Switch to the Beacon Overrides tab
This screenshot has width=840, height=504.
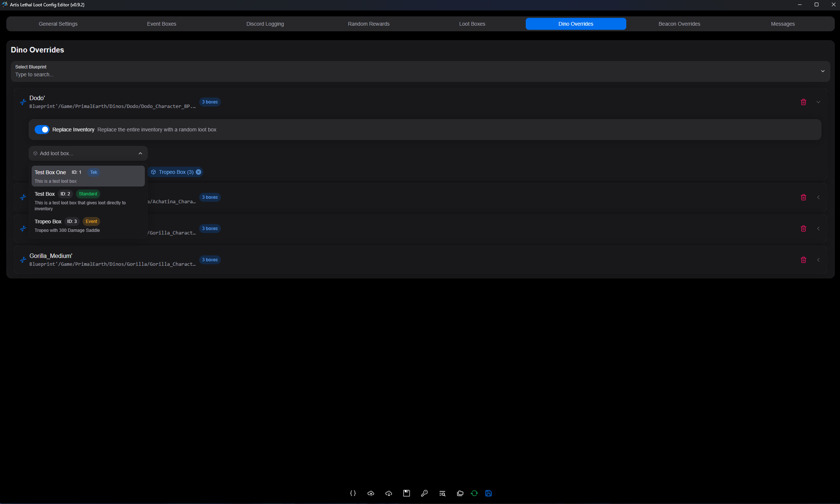coord(679,24)
